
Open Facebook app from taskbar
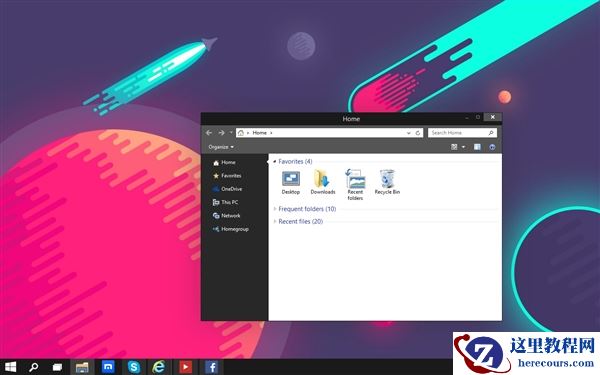pyautogui.click(x=212, y=367)
